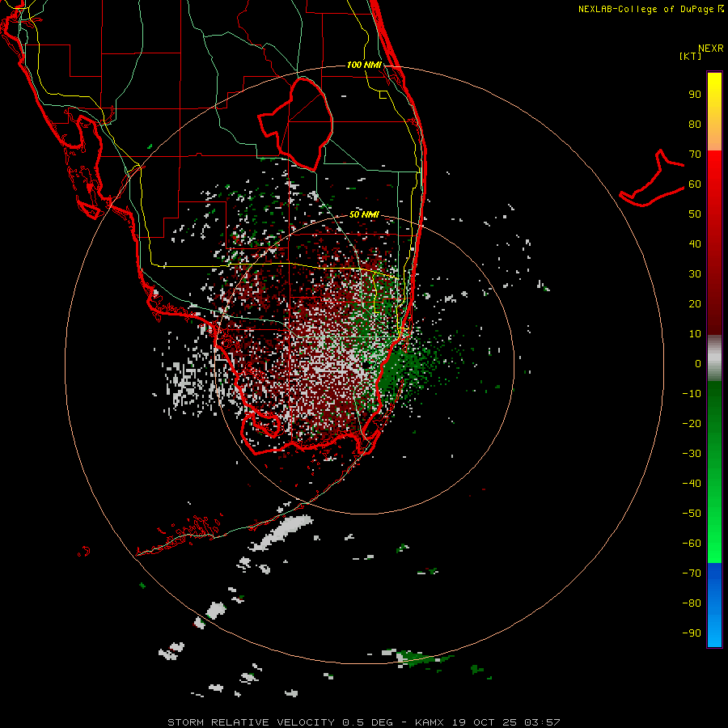The width and height of the screenshot is (728, 728).
Task: Select the 50 value on velocity scale
Action: tap(695, 214)
